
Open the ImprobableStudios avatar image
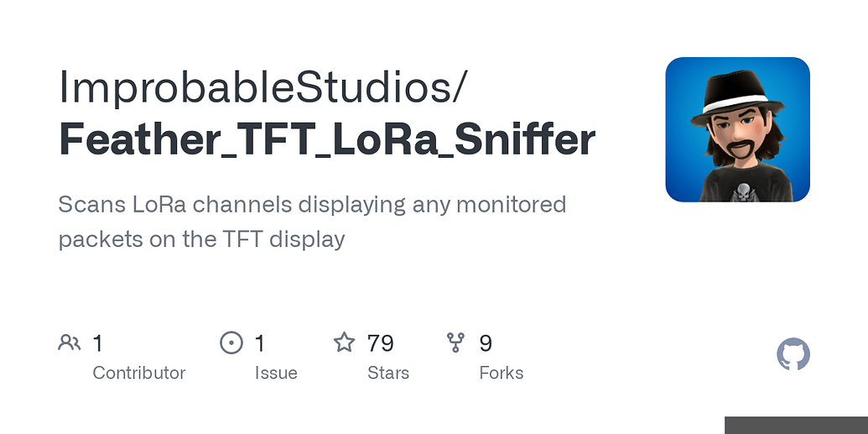737,130
